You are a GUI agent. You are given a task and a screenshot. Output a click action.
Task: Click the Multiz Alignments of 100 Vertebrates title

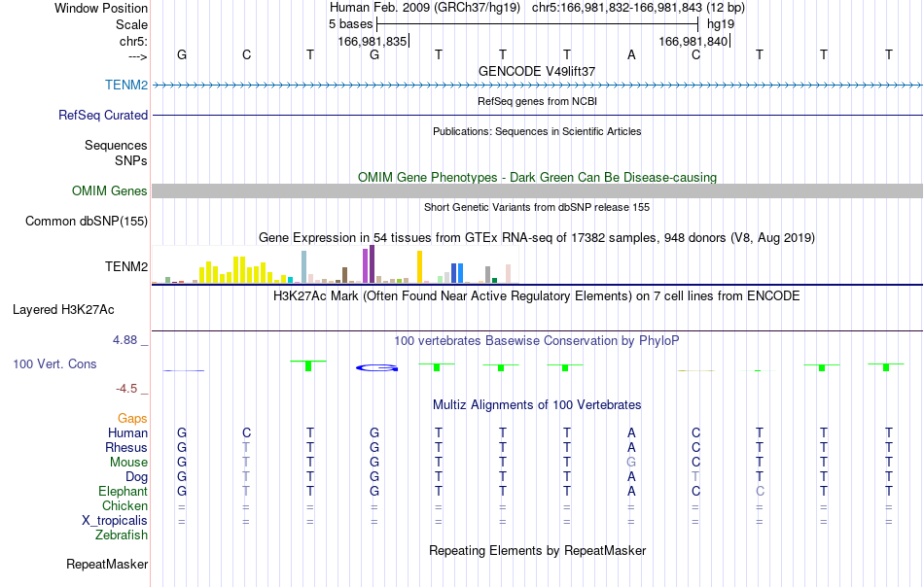coord(537,404)
